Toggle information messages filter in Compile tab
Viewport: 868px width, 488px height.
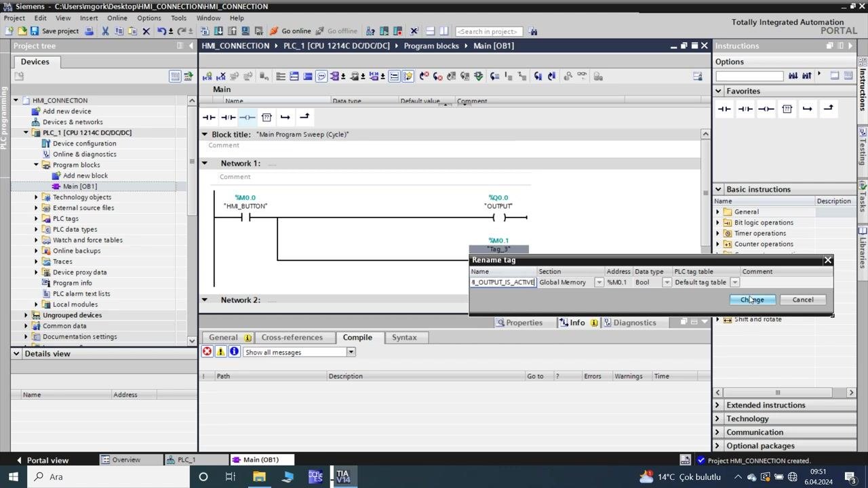tap(234, 352)
